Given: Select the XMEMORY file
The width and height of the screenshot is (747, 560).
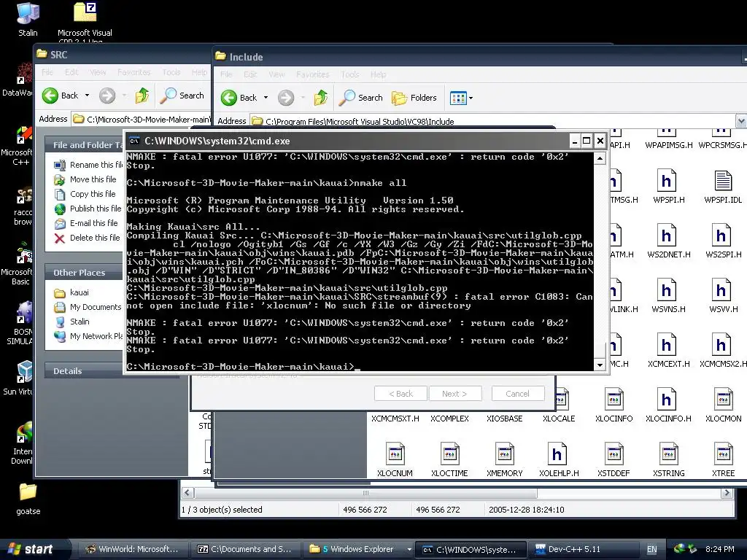Looking at the screenshot, I should [x=504, y=461].
